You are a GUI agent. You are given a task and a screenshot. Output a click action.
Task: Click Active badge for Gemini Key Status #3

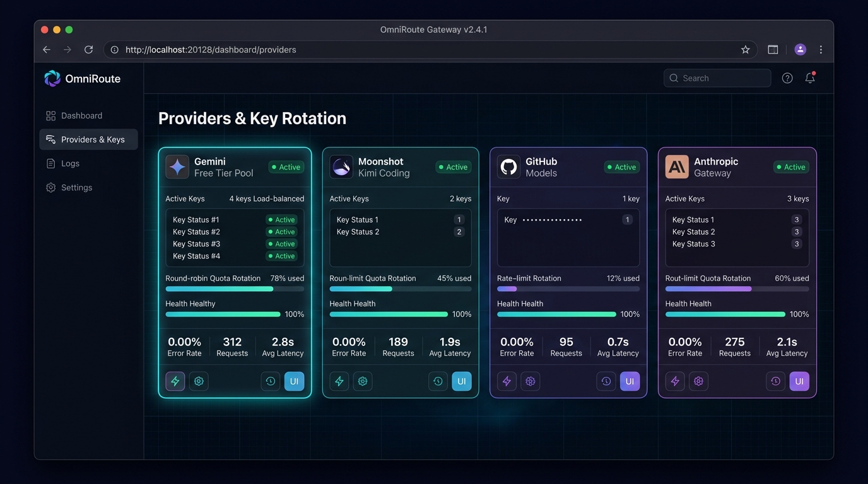point(281,244)
